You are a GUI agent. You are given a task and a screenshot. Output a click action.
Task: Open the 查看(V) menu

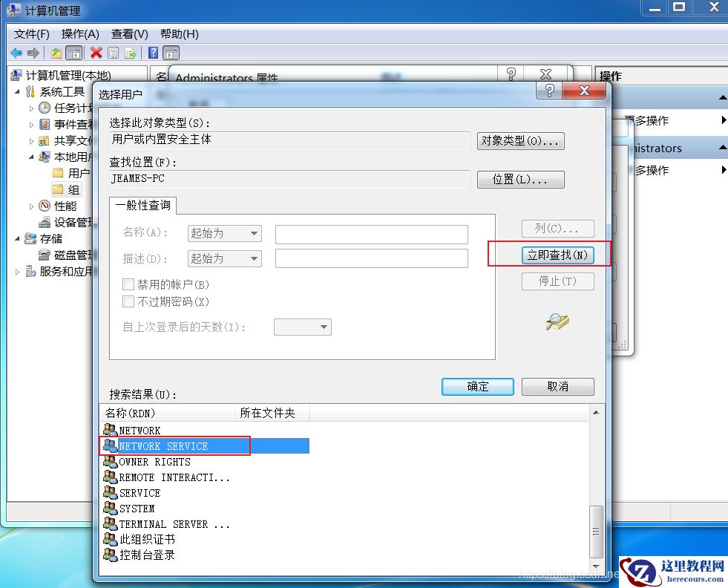[130, 34]
